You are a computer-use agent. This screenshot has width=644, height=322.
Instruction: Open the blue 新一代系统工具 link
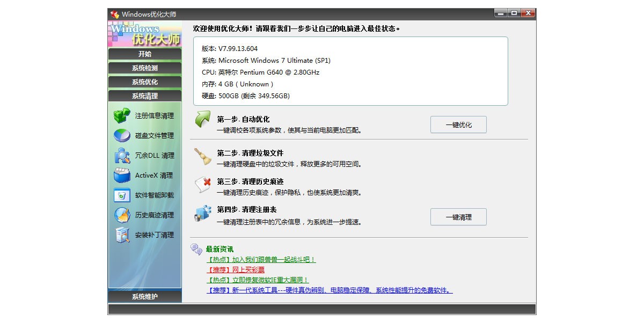pyautogui.click(x=330, y=290)
